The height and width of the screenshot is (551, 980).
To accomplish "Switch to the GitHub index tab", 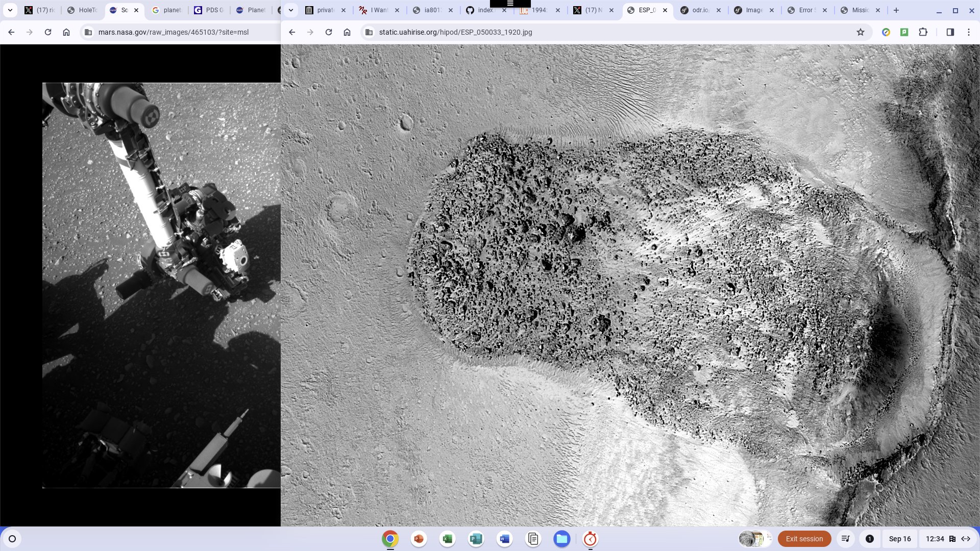I will coord(486,10).
